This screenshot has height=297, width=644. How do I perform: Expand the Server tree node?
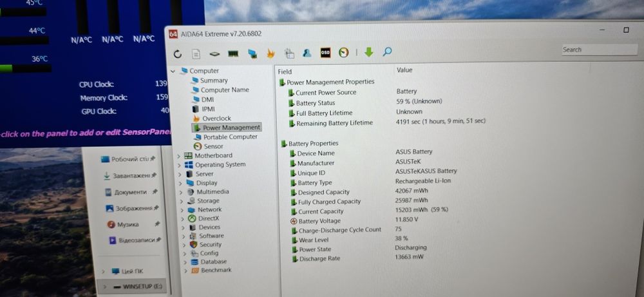180,174
